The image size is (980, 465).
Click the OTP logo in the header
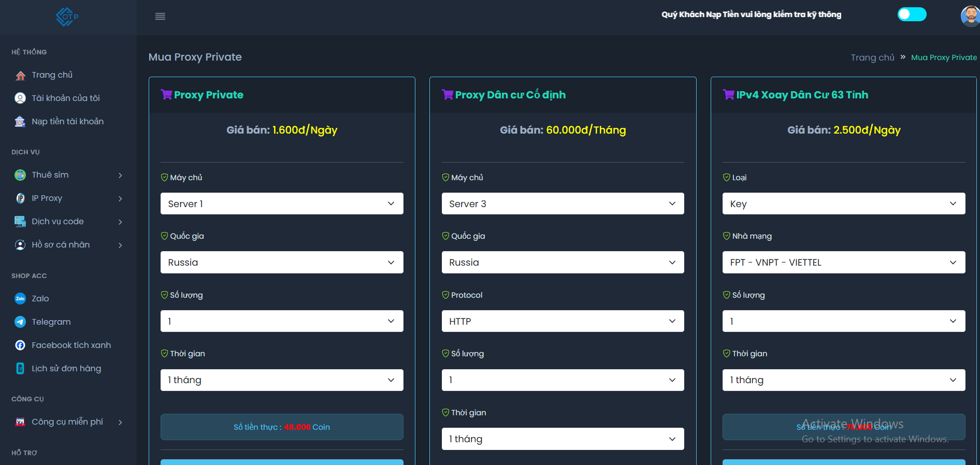click(67, 17)
